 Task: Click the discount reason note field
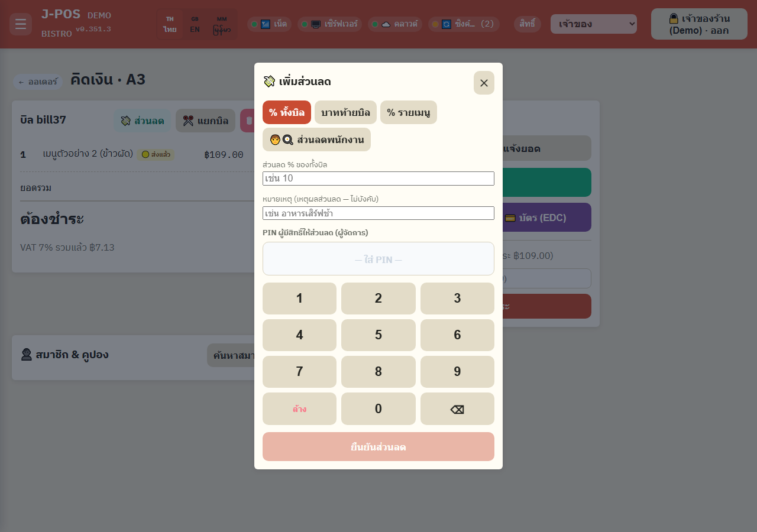(x=378, y=213)
